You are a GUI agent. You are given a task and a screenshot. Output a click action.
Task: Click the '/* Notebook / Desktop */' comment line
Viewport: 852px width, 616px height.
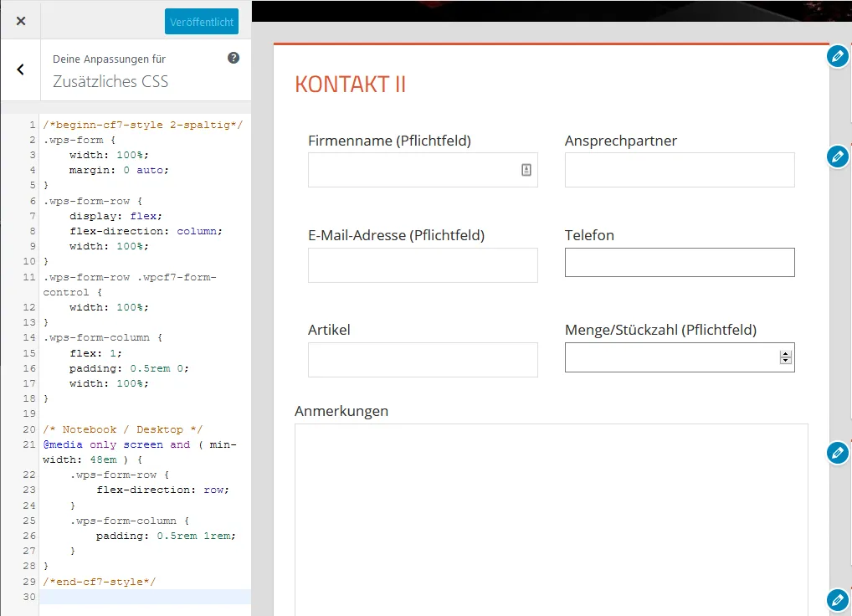(123, 429)
